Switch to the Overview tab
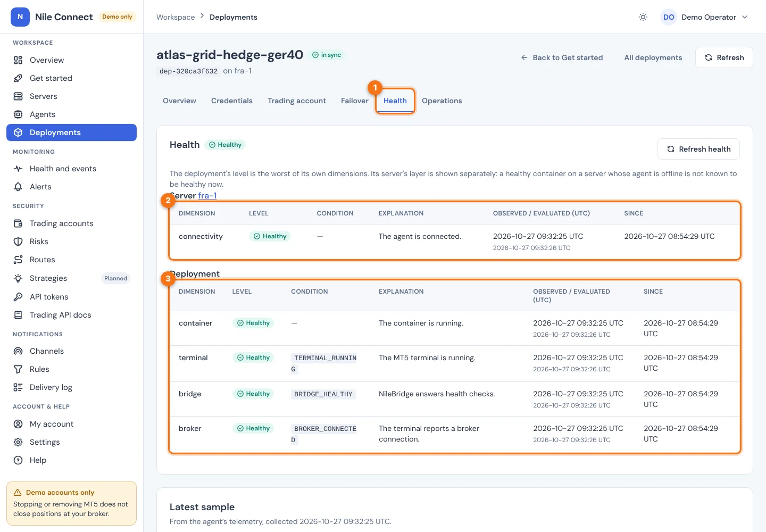Image resolution: width=766 pixels, height=532 pixels. (179, 101)
